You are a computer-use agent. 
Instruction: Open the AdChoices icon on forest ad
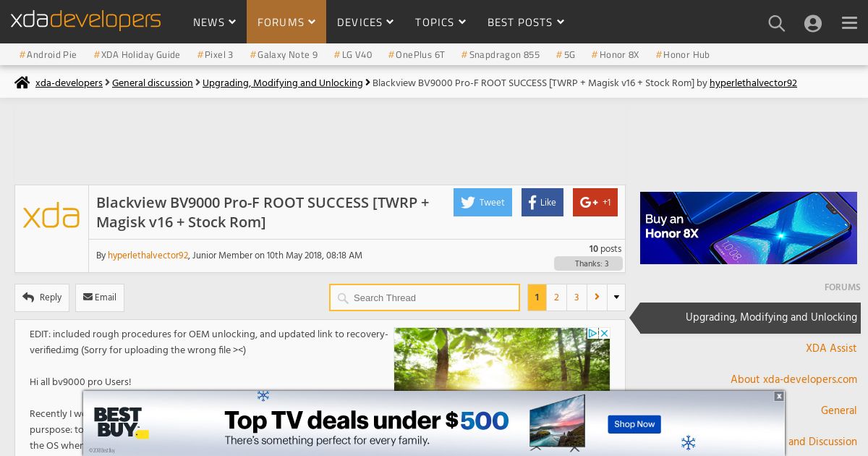point(592,333)
